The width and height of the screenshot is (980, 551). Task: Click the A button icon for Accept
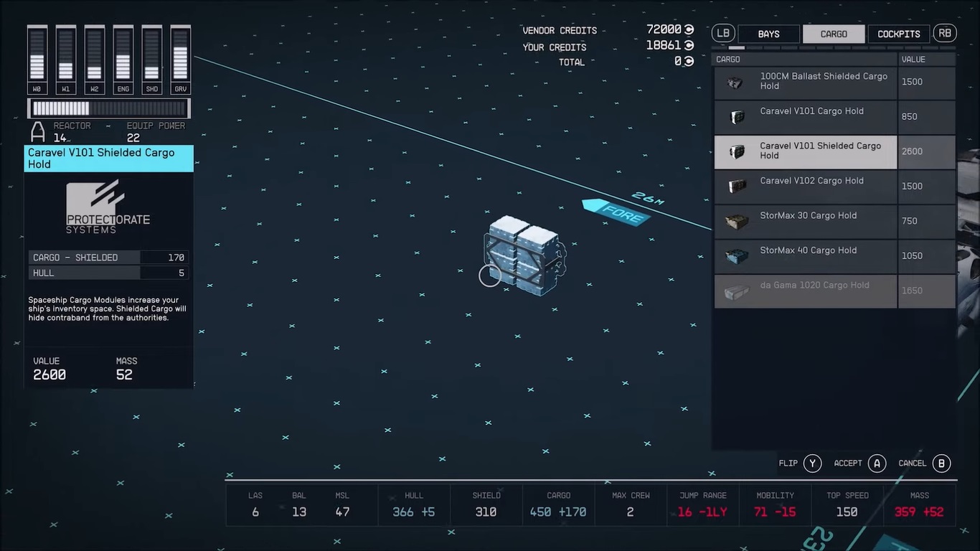coord(877,463)
